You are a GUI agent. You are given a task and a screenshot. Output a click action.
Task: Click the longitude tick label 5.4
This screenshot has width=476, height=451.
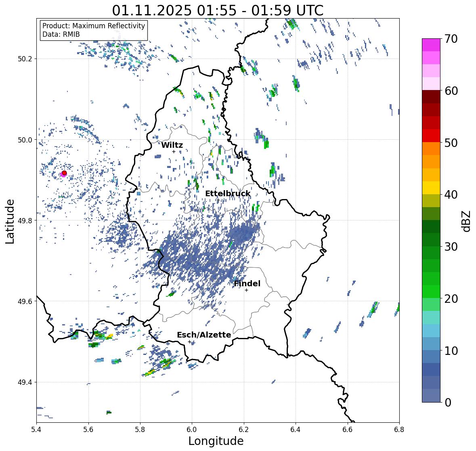36,429
